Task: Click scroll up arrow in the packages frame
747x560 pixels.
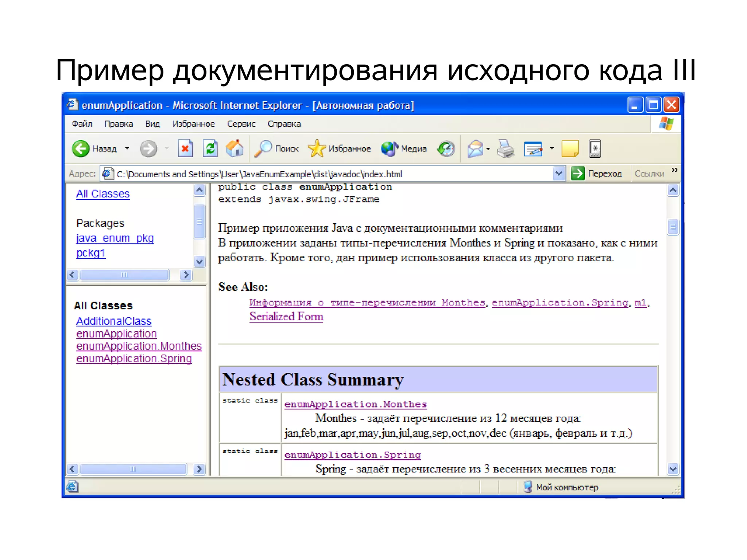Action: (x=199, y=190)
